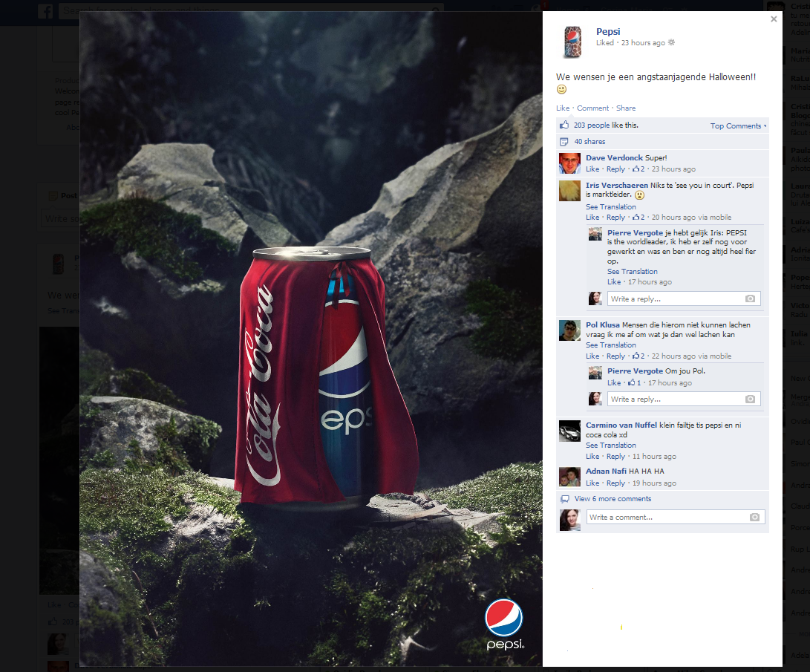The height and width of the screenshot is (672, 810).
Task: Click the post privacy gear icon
Action: (671, 43)
